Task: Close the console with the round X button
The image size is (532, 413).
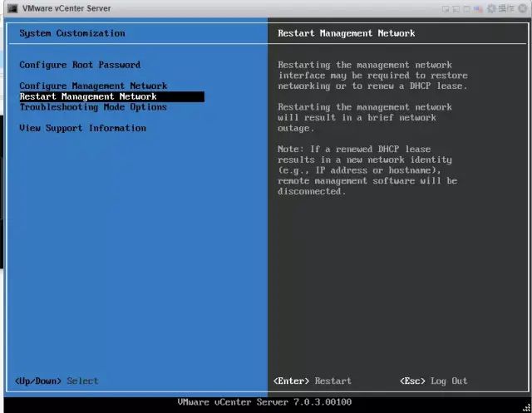Action: [523, 8]
